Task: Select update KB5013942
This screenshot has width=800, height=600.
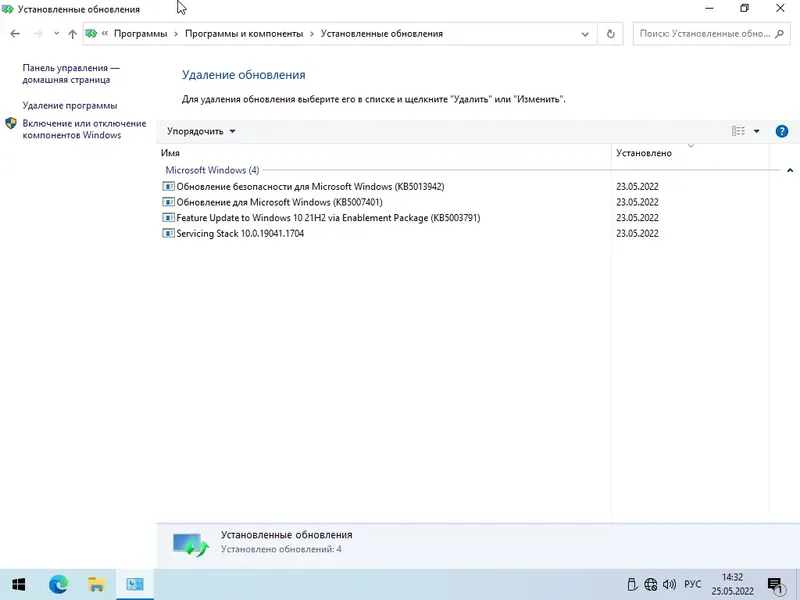Action: [x=310, y=187]
